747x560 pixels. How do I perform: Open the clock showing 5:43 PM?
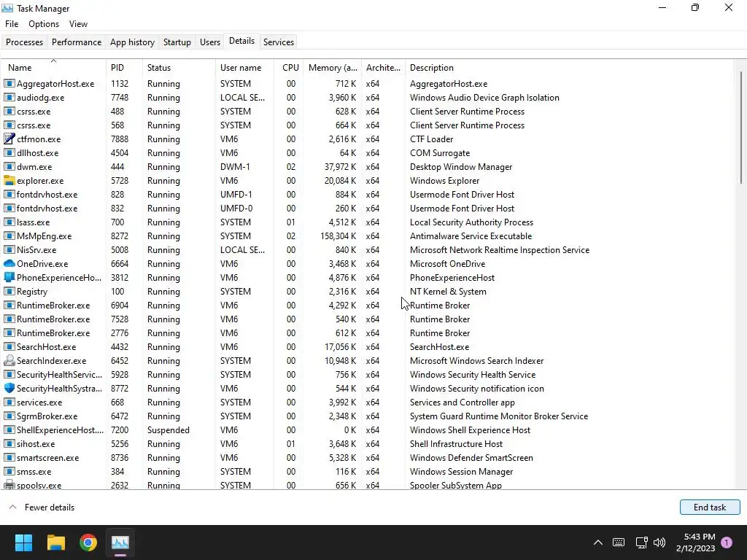pyautogui.click(x=695, y=542)
